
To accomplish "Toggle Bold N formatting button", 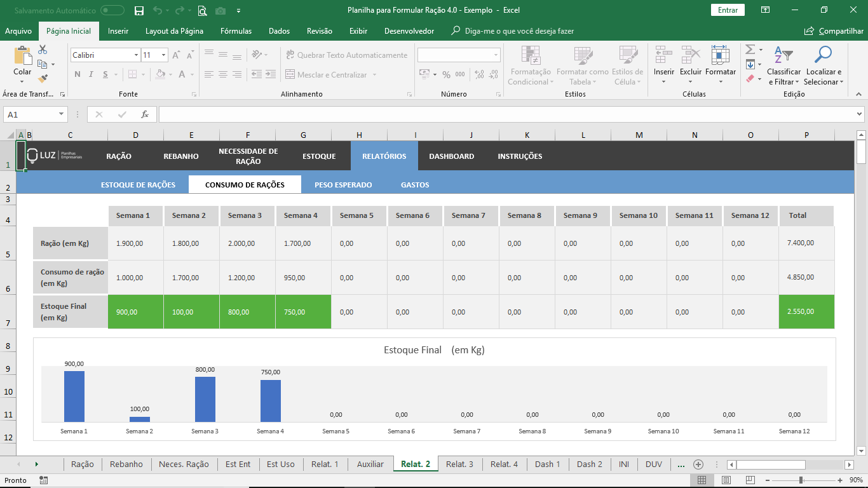I will [x=78, y=74].
